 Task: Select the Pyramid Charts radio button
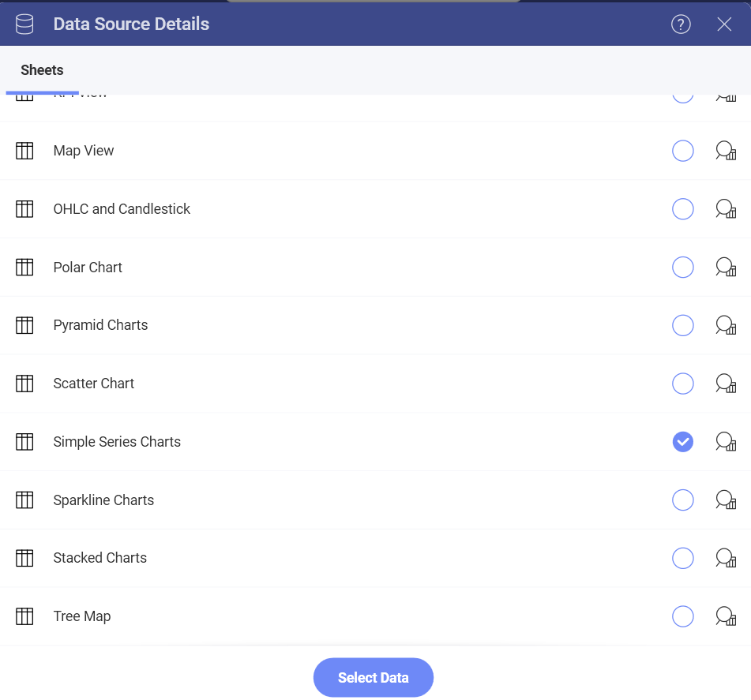click(682, 325)
